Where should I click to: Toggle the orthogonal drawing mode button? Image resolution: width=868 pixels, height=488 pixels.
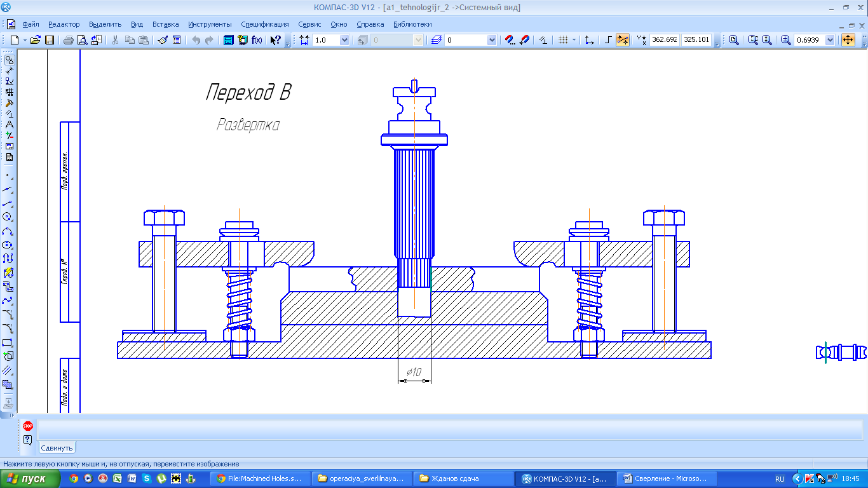[x=608, y=40]
